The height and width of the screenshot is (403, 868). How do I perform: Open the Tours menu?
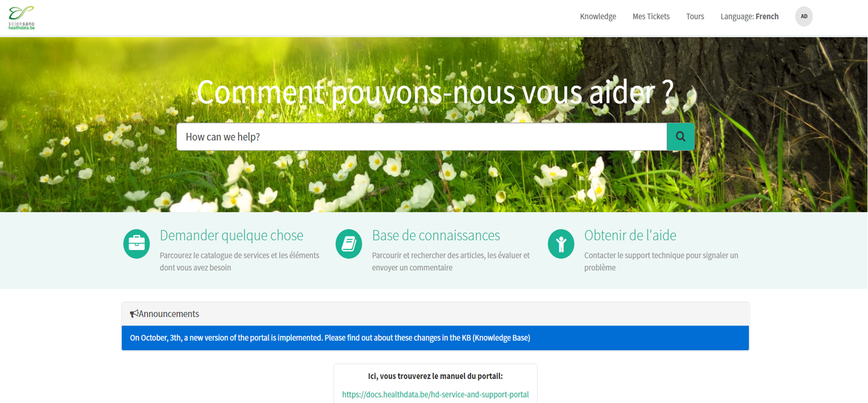(x=695, y=16)
